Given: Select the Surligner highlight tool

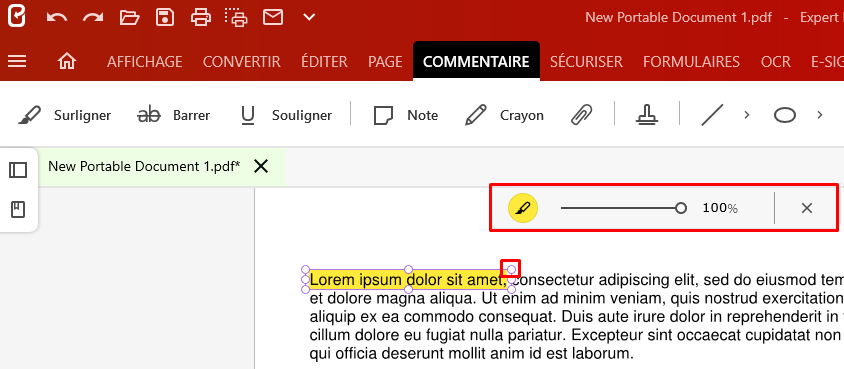Looking at the screenshot, I should pos(65,115).
